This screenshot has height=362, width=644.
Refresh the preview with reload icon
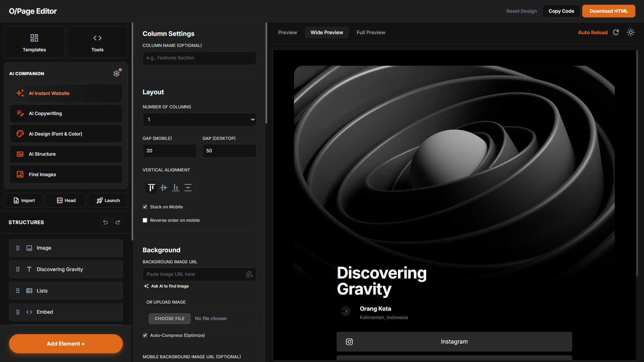coord(616,32)
